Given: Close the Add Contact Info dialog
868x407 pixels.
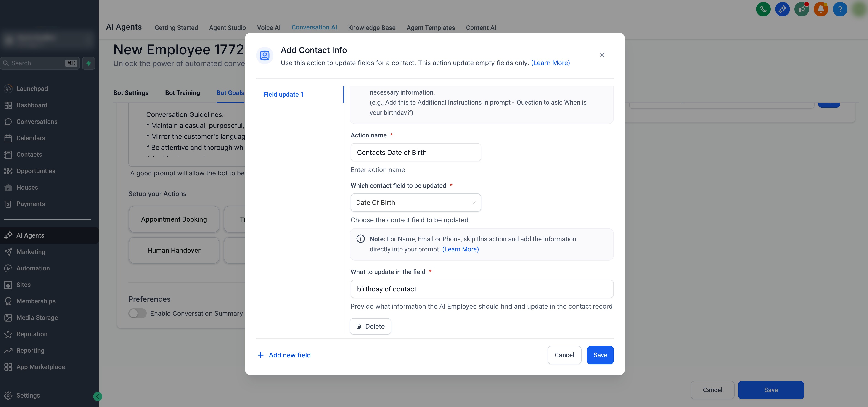Looking at the screenshot, I should point(602,55).
